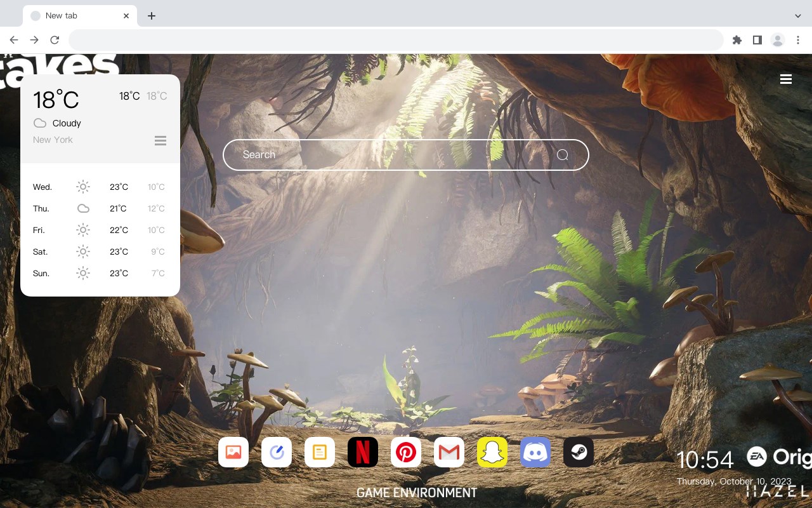This screenshot has height=508, width=812.
Task: Launch the Pinterest shortcut
Action: [406, 452]
